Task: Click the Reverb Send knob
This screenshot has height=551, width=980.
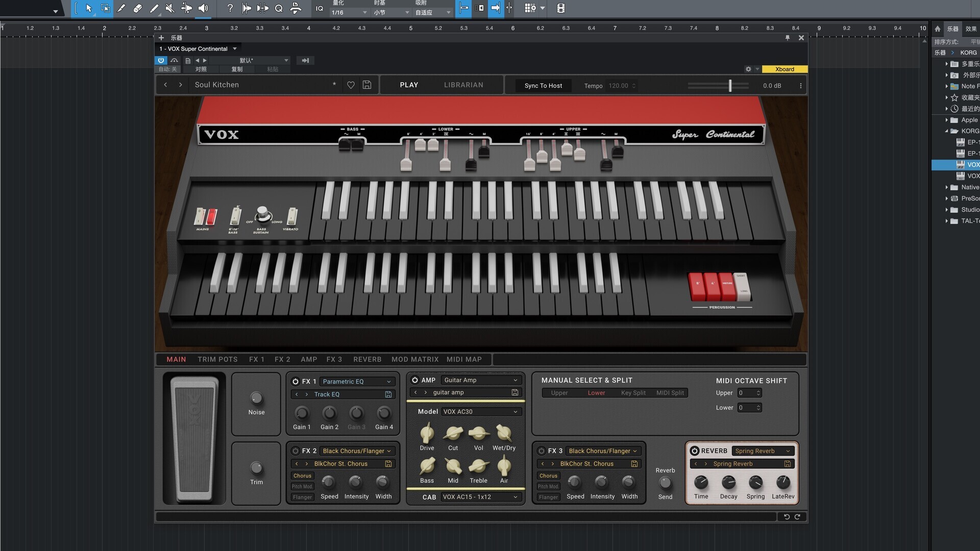Action: pos(665,483)
